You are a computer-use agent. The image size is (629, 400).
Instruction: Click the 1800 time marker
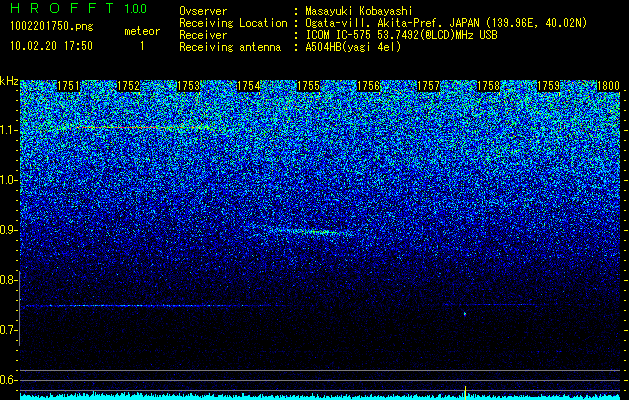[609, 86]
